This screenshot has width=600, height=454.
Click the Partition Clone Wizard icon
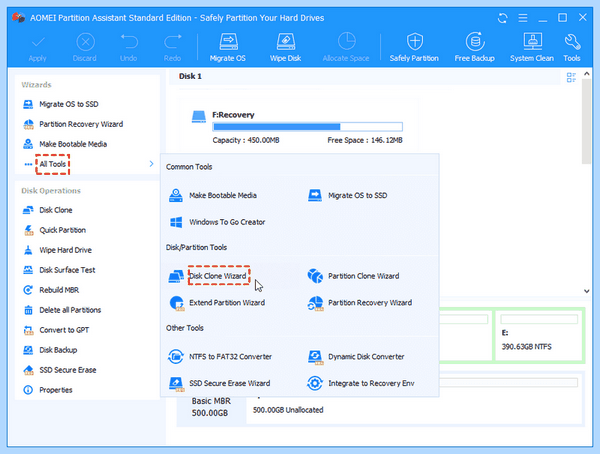pyautogui.click(x=315, y=276)
